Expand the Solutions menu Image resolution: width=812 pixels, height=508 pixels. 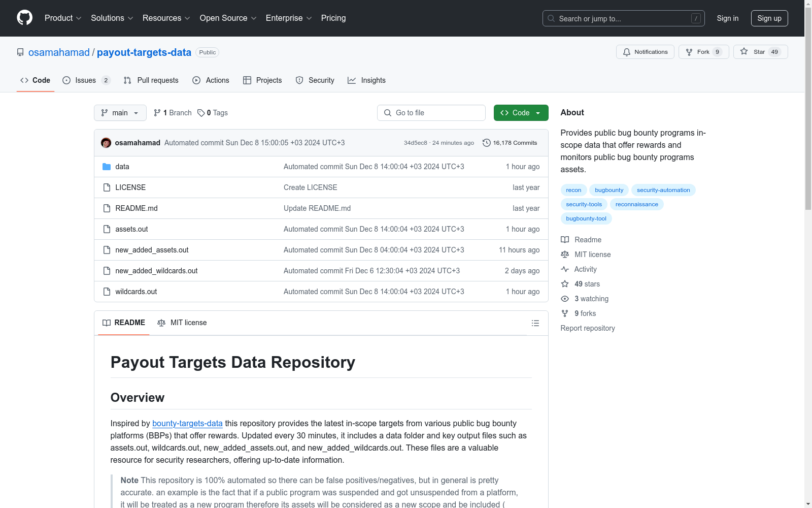pyautogui.click(x=112, y=18)
